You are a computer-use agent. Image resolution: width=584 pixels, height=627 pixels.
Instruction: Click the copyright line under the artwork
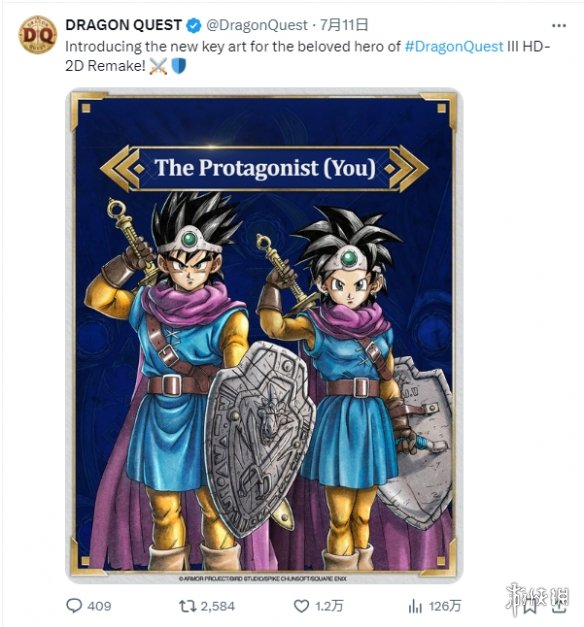[x=262, y=578]
